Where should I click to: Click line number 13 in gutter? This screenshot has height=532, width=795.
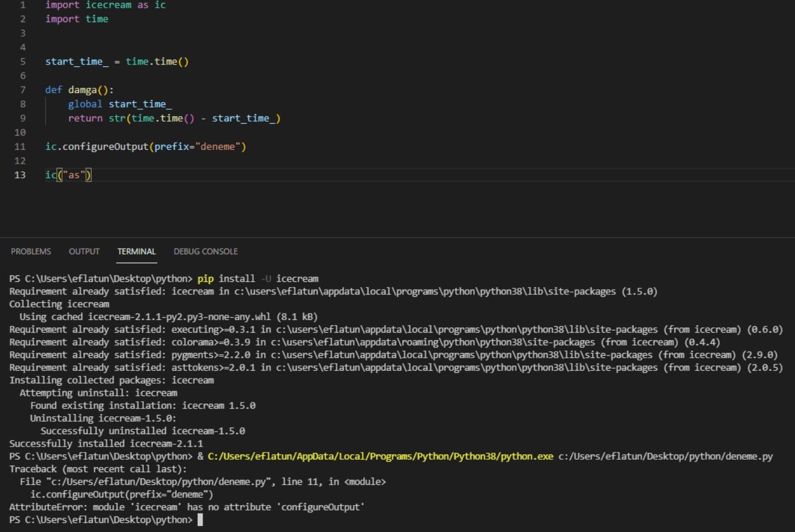20,176
